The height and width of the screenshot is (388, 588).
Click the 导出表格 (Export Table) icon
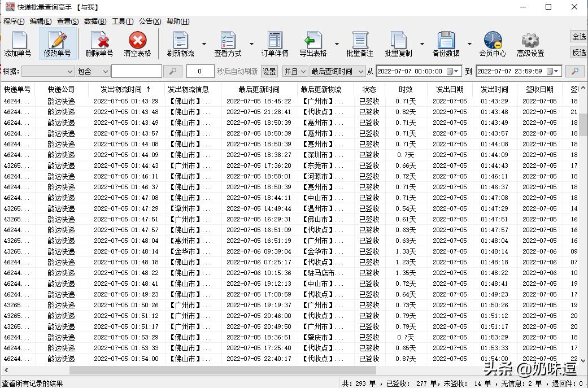314,43
